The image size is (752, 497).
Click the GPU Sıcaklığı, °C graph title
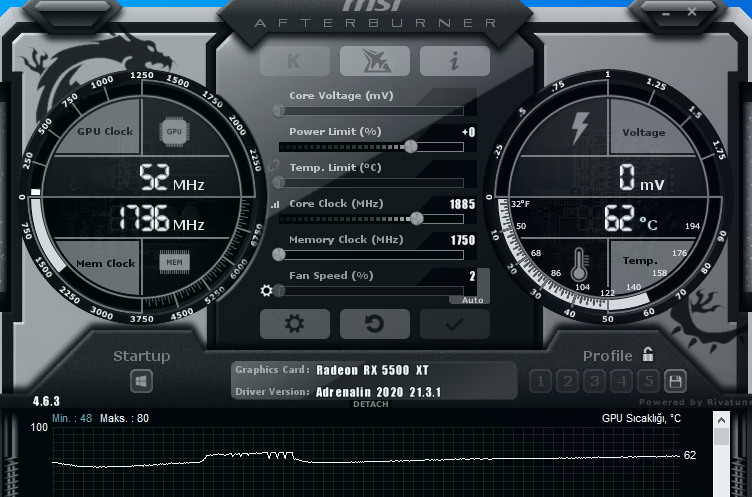pyautogui.click(x=641, y=418)
